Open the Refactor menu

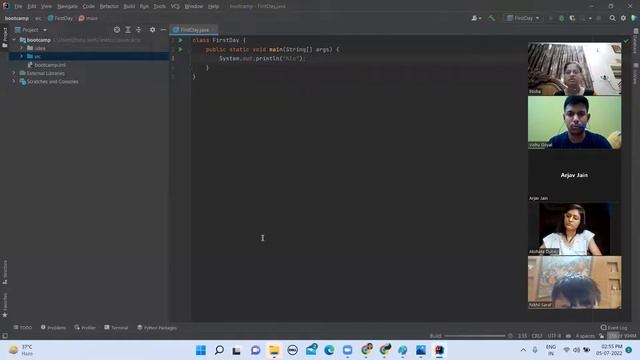coord(109,7)
